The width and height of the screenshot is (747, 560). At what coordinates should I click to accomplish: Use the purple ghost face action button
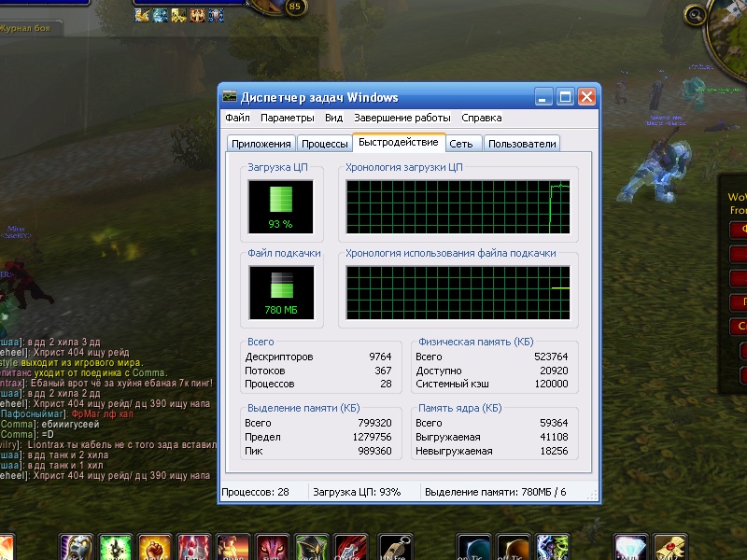coord(76,548)
